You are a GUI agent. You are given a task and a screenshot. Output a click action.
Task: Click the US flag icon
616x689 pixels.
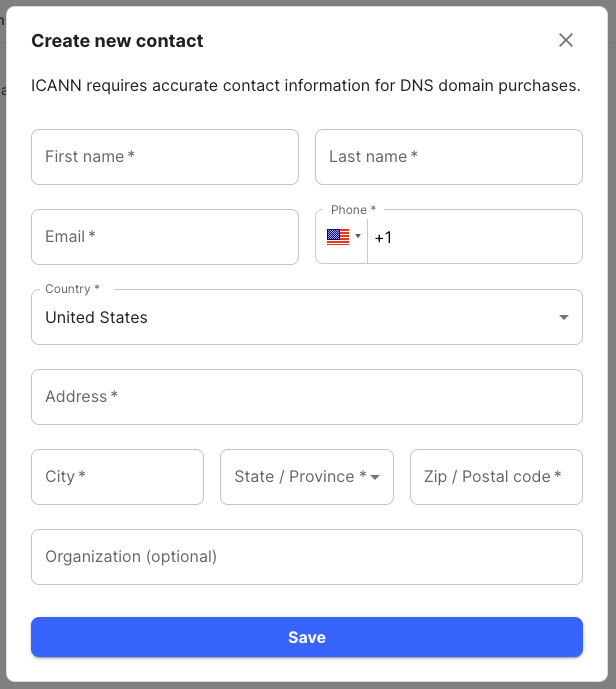tap(337, 237)
